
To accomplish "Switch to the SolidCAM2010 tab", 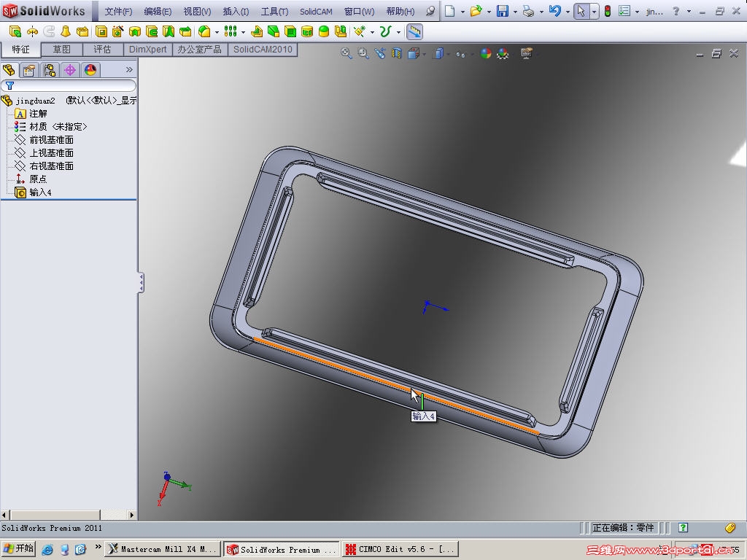I will pos(263,50).
